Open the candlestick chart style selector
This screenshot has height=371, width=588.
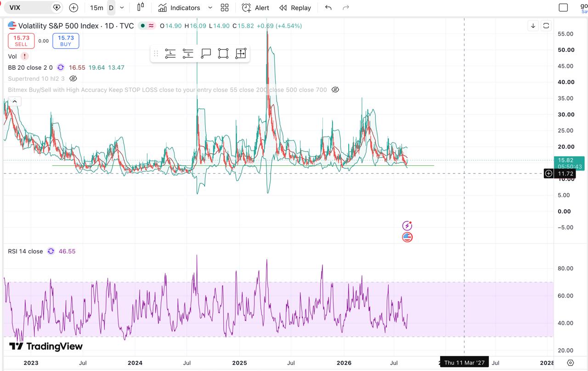click(141, 7)
